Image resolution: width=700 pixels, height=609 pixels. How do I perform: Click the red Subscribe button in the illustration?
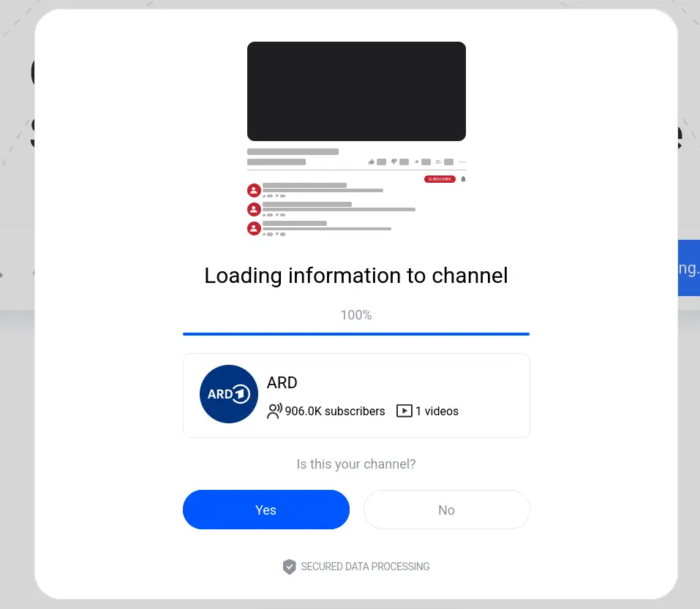[440, 179]
